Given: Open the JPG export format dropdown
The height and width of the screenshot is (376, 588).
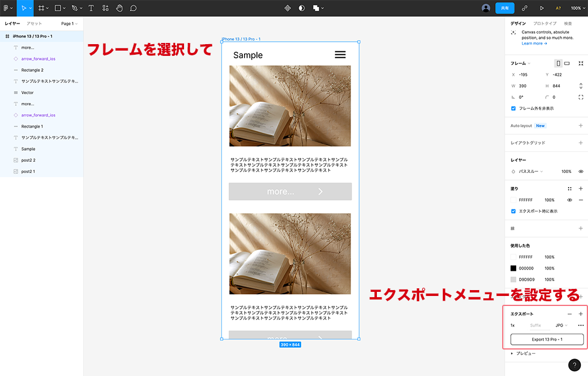Looking at the screenshot, I should coord(562,325).
